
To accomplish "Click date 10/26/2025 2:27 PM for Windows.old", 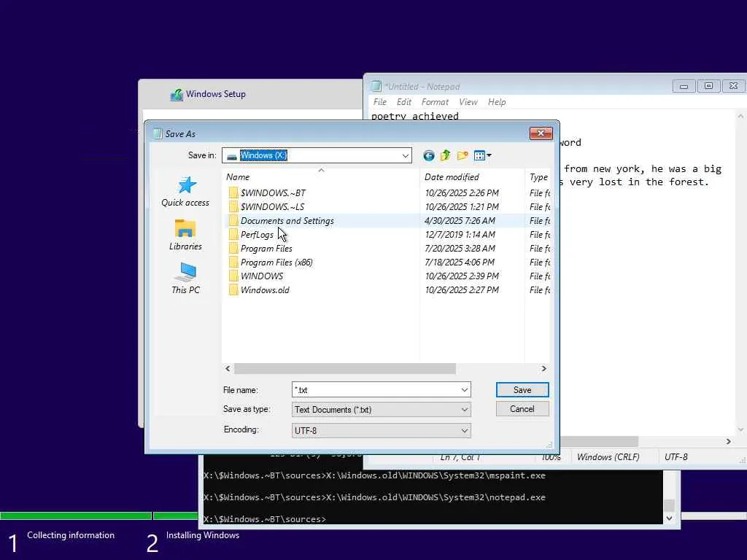I will click(462, 289).
